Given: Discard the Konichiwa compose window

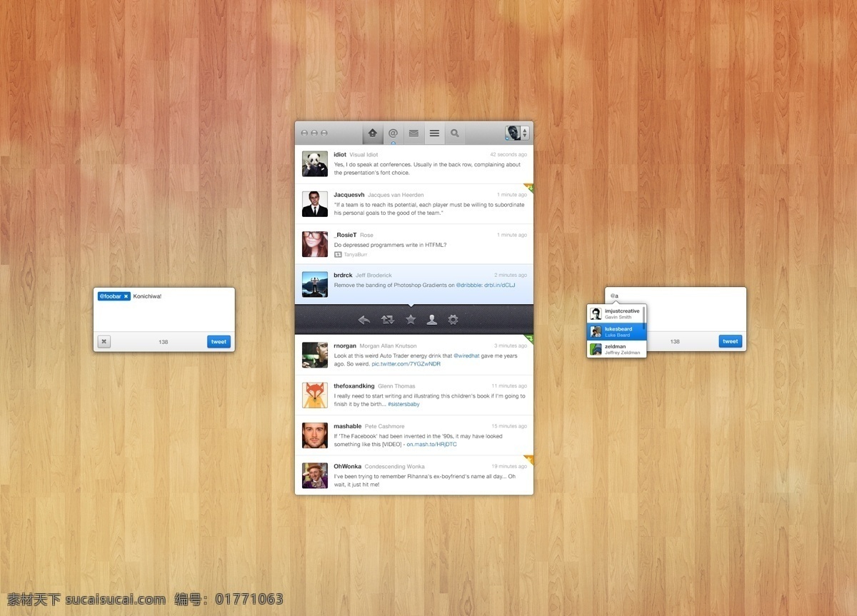Looking at the screenshot, I should pyautogui.click(x=104, y=342).
